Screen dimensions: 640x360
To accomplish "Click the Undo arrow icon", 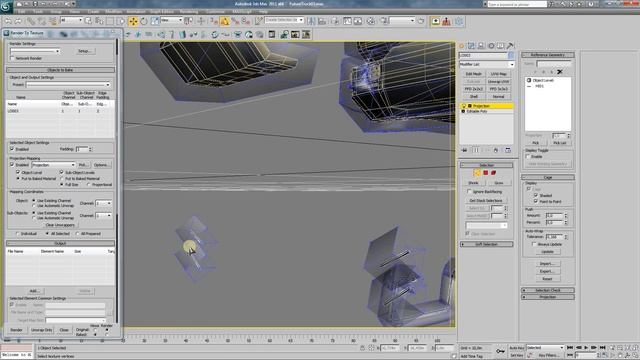I will tap(8, 21).
